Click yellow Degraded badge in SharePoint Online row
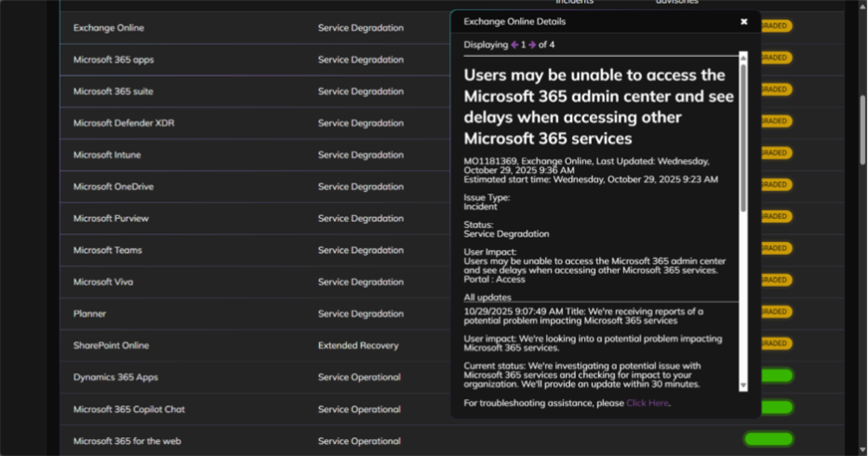868x456 pixels. (x=776, y=343)
